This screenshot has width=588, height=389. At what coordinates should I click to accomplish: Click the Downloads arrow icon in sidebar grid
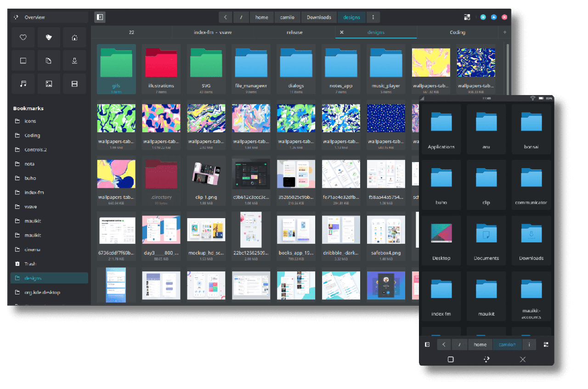pos(74,61)
